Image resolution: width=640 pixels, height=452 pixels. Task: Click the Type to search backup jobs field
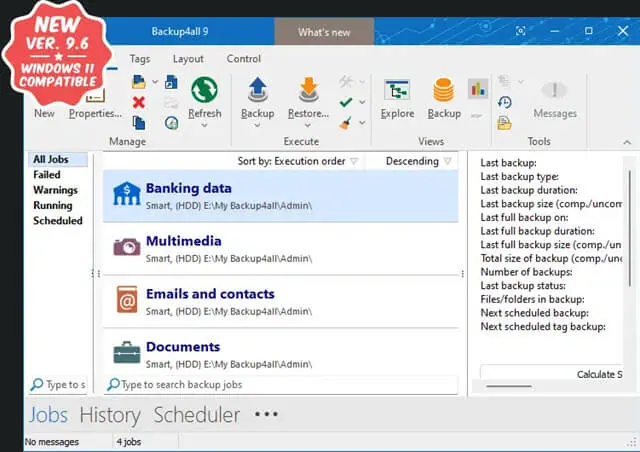tap(282, 385)
